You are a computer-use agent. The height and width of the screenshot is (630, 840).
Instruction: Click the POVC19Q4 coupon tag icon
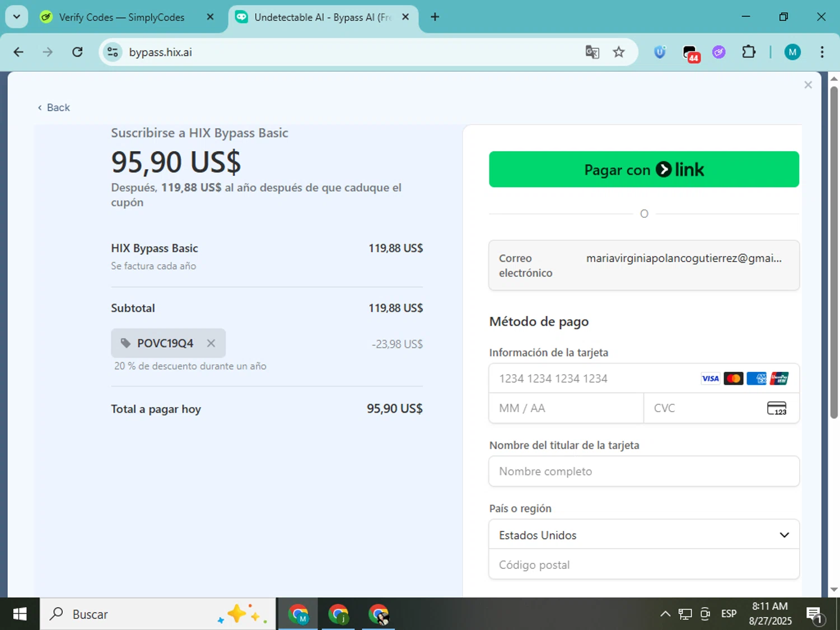pos(126,343)
